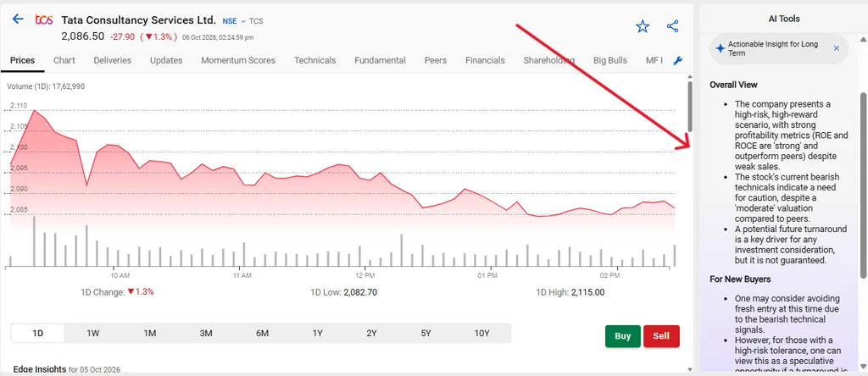Open the partially visible MF tab

(654, 60)
